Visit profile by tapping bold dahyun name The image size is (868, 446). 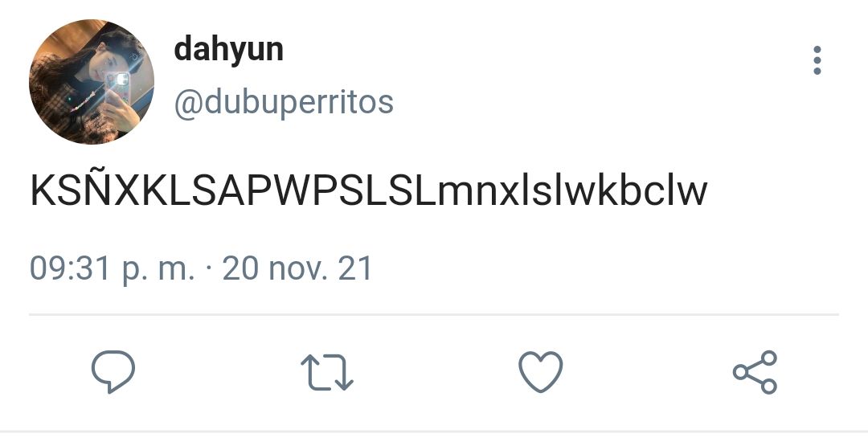point(228,51)
